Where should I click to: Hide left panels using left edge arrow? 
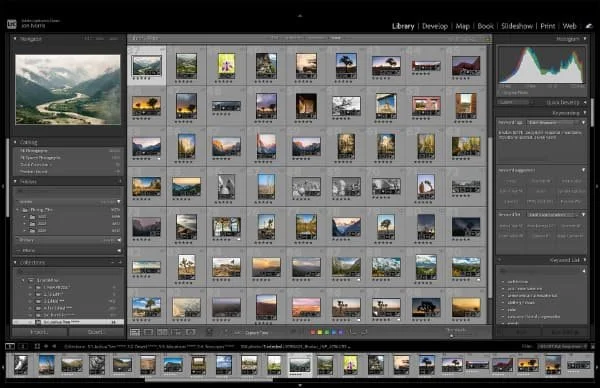[x=3, y=186]
